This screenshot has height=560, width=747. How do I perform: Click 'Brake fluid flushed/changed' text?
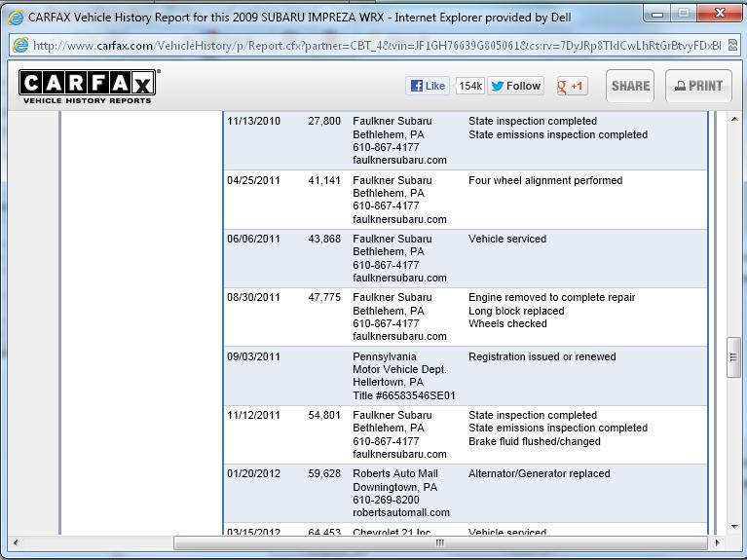coord(535,441)
